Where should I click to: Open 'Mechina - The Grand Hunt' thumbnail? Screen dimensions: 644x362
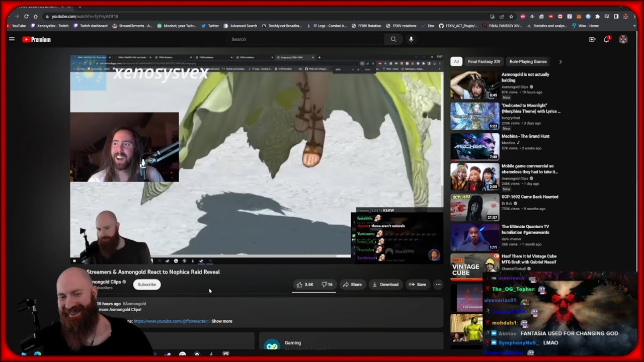click(x=474, y=147)
